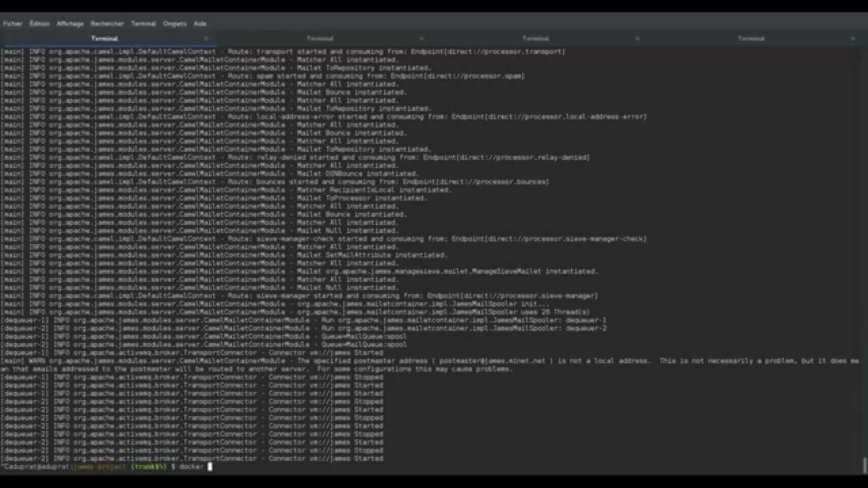The height and width of the screenshot is (488, 868).
Task: Click the 'JamesMailSpooler: dequeuer-2' log line
Action: coord(304,329)
